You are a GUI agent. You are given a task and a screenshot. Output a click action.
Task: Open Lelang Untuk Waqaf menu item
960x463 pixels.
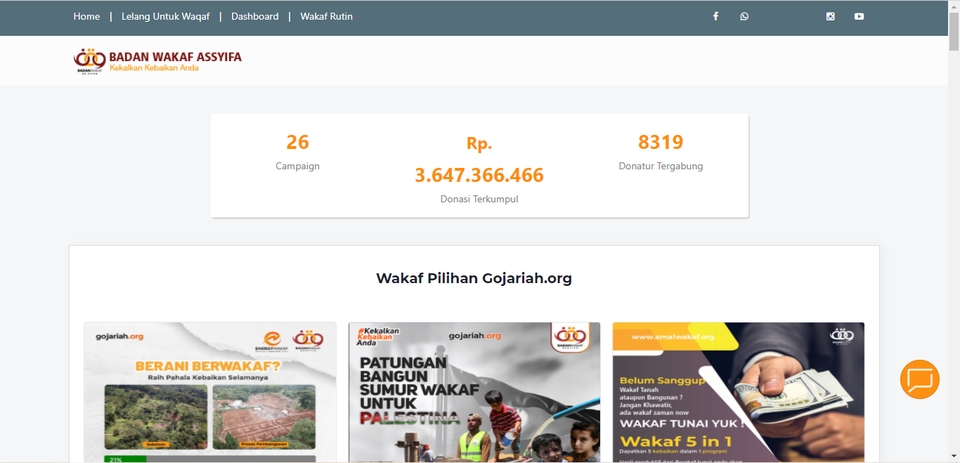(x=165, y=17)
